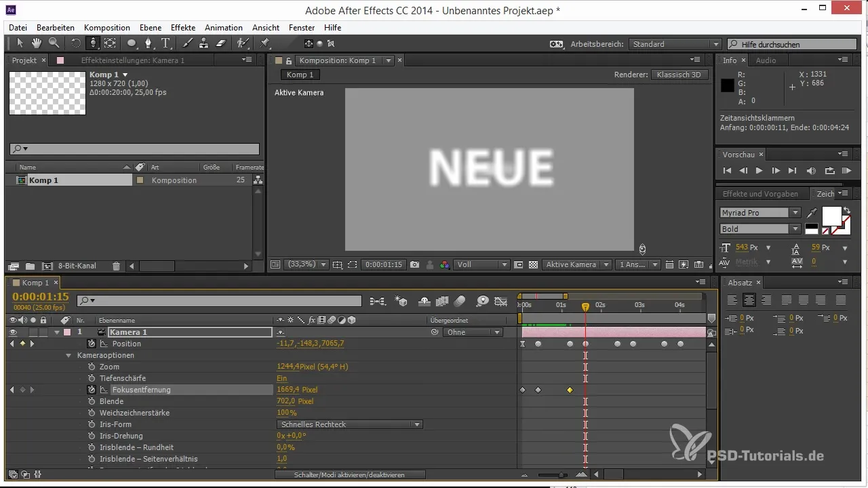Screen dimensions: 868x488
Task: Toggle the Fokusentfernung stopwatch
Action: (92, 390)
